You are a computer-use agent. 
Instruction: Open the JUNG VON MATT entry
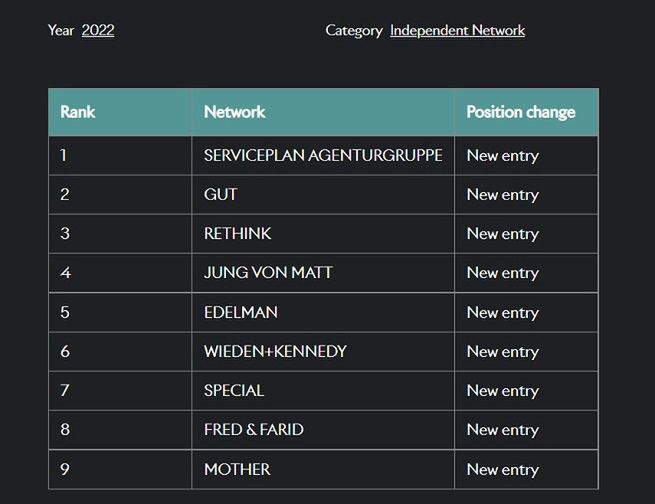[268, 272]
